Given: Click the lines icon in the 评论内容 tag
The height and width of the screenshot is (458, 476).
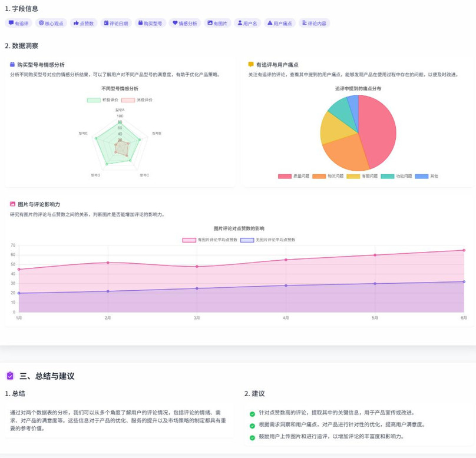Looking at the screenshot, I should pos(305,23).
